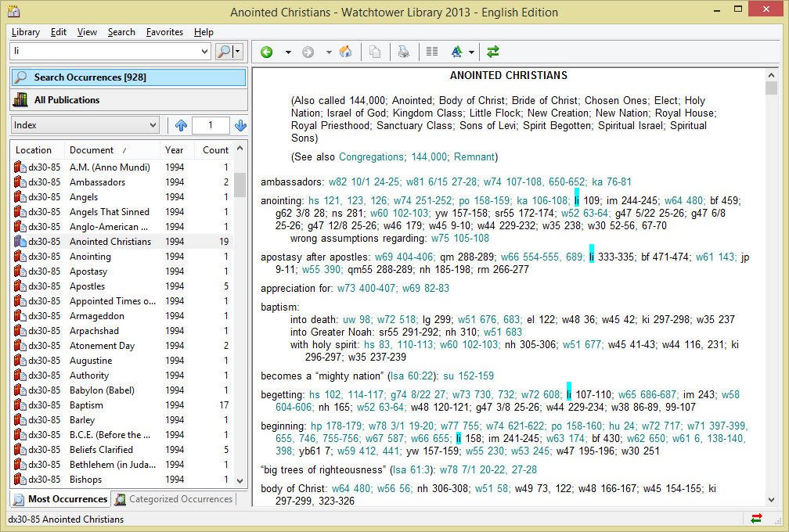Image resolution: width=789 pixels, height=532 pixels.
Task: Switch to the Most Occurrences tab
Action: 60,499
